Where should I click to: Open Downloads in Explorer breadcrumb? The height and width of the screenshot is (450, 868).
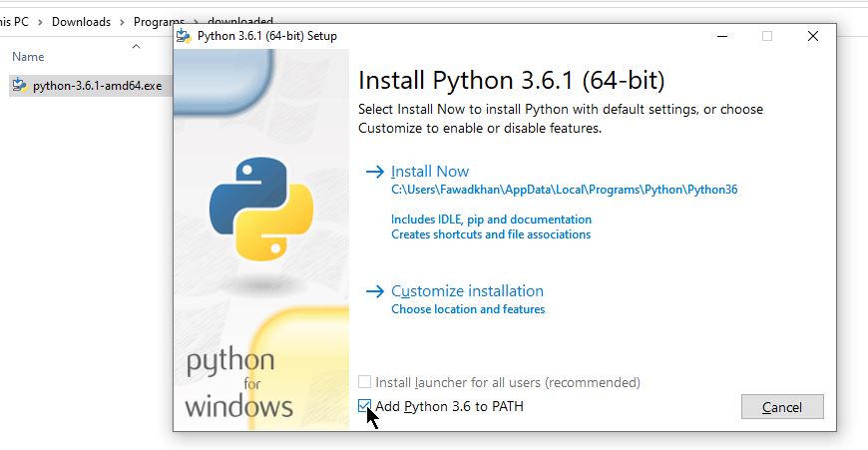click(82, 22)
